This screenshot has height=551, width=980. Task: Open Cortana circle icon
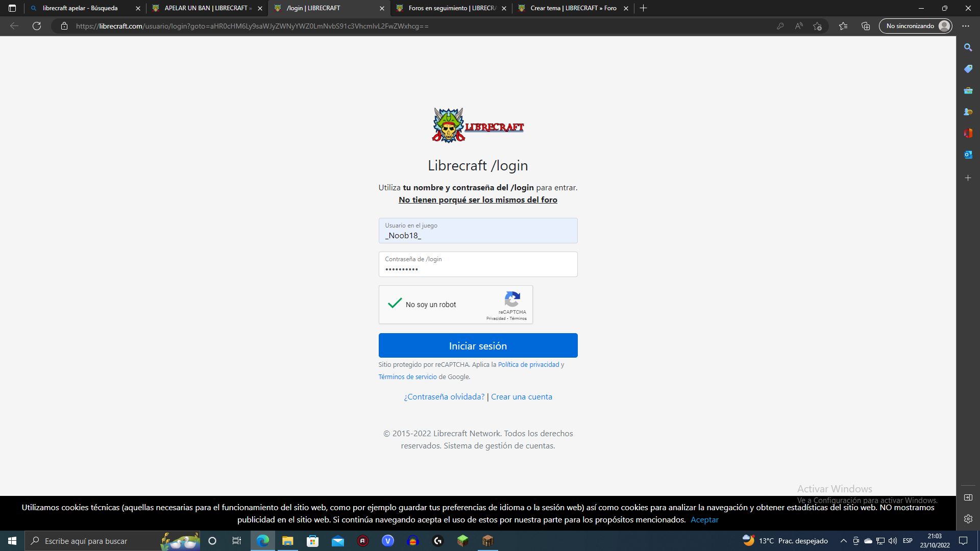pyautogui.click(x=212, y=541)
